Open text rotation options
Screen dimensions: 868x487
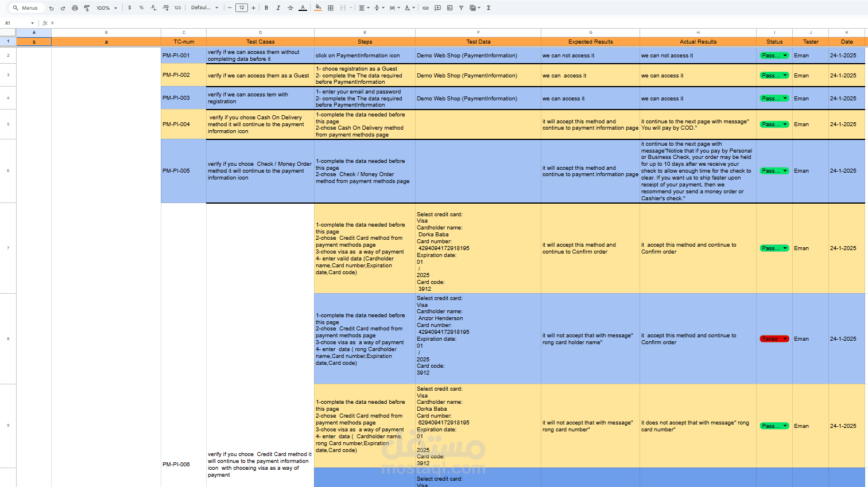point(409,8)
